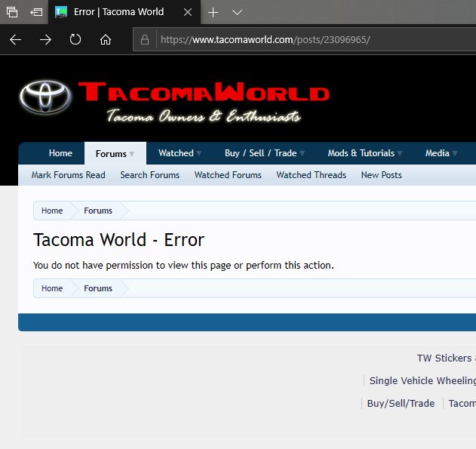Click Forums in the upper breadcrumb

click(98, 211)
